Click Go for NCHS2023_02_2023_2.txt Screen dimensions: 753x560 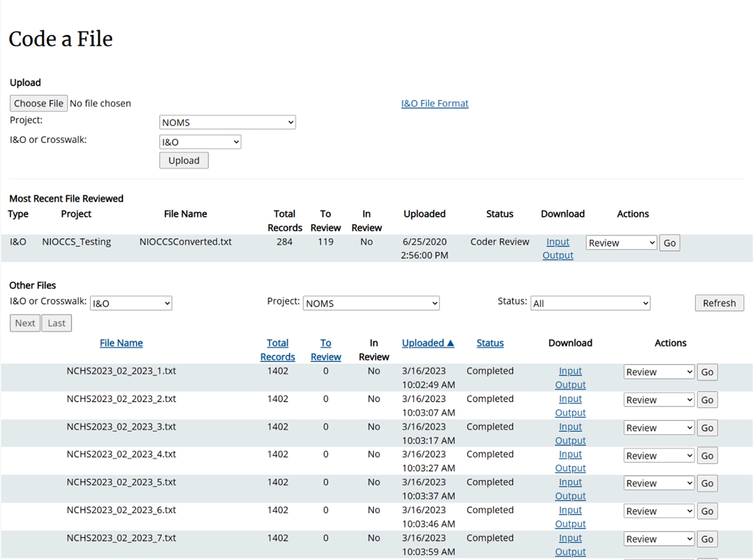tap(707, 400)
